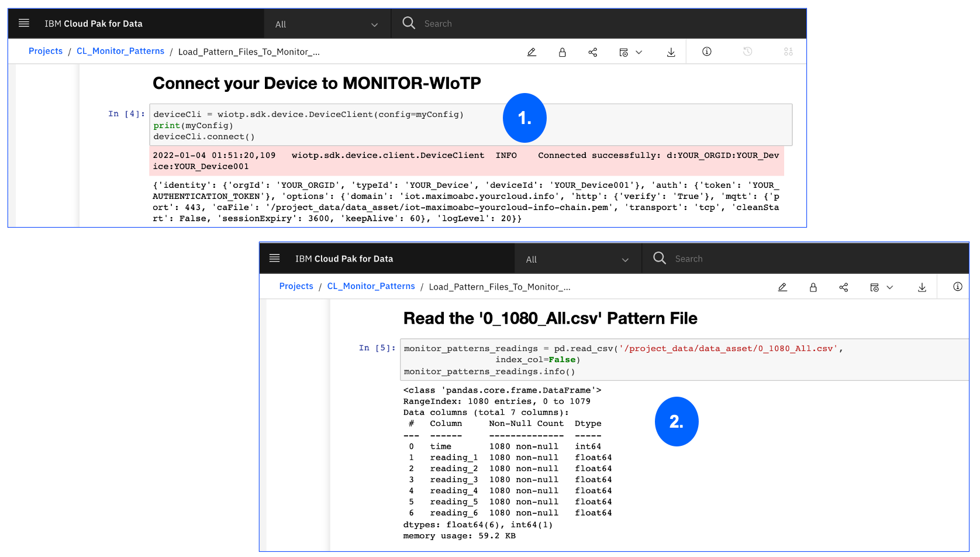Click the schedule job icon in top window
Image resolution: width=980 pixels, height=557 pixels.
[x=623, y=52]
